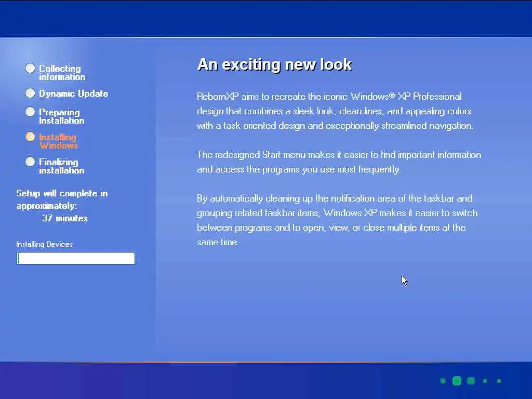Click the 'Collecting information' step label
Screen dimensions: 532x399
pos(62,73)
